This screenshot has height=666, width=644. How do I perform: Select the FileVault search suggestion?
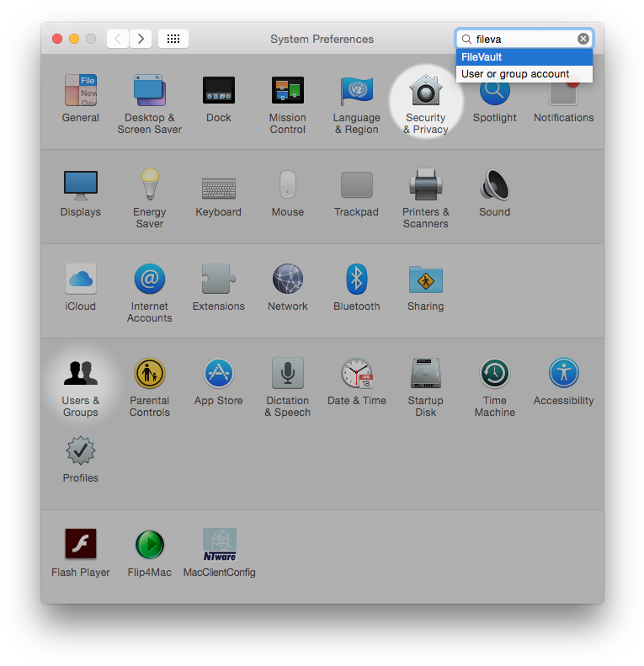click(524, 57)
